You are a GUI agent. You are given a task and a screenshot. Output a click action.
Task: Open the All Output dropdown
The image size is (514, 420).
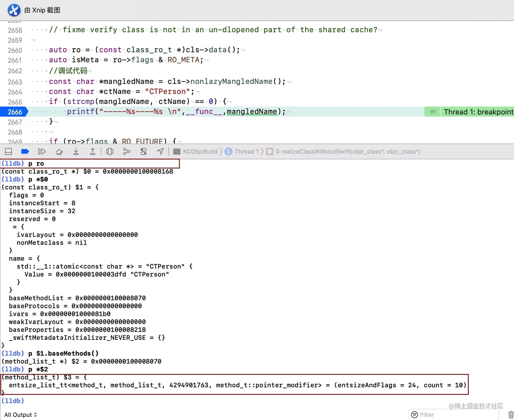[x=20, y=415]
